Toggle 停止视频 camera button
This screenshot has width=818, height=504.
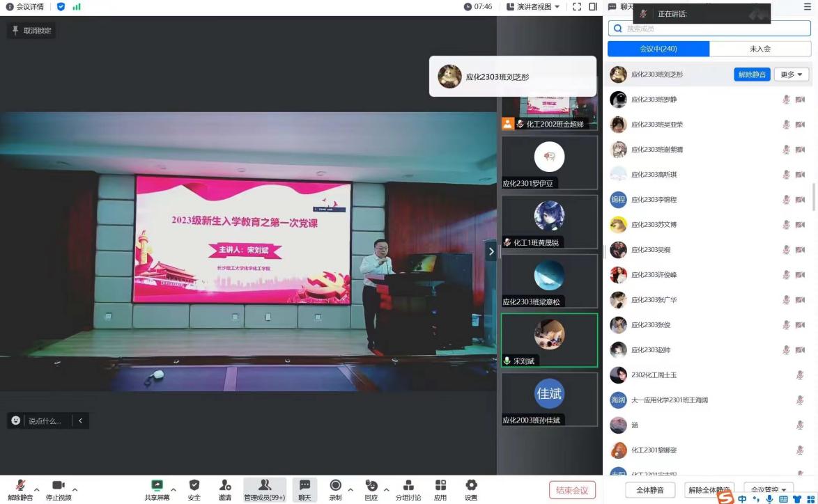(59, 486)
